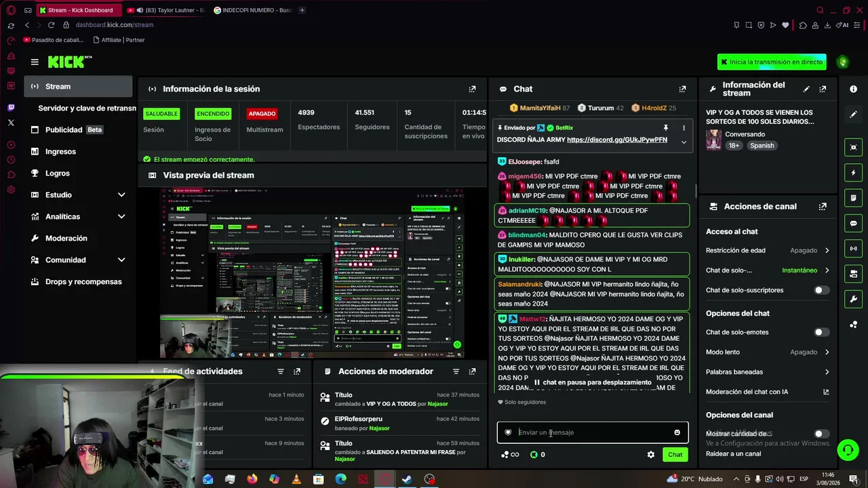Screen dimensions: 868x488
Task: Toggle the lightning bolt widget in right sidebar
Action: [x=853, y=173]
